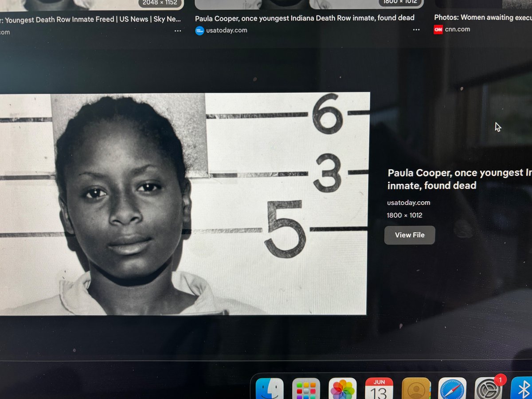Open the Contacts app in the Dock
This screenshot has height=399, width=532.
(x=416, y=389)
